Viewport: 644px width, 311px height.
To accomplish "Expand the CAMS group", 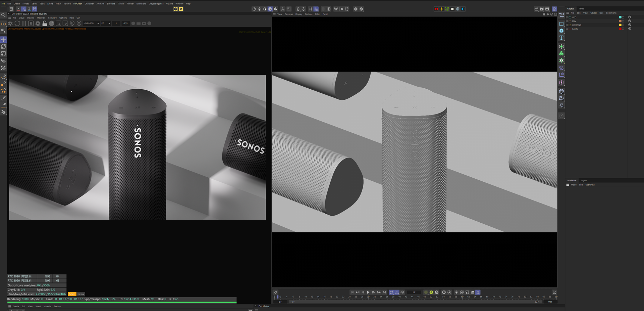I will click(567, 29).
